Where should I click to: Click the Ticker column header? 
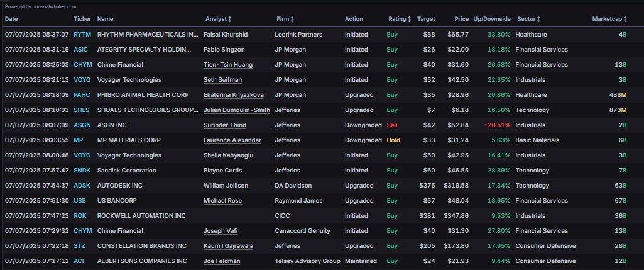82,19
